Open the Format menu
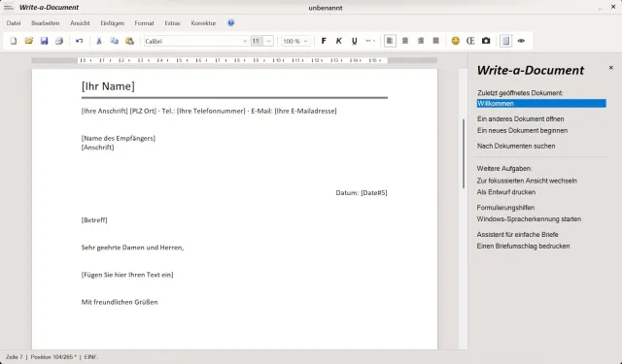 (x=144, y=23)
